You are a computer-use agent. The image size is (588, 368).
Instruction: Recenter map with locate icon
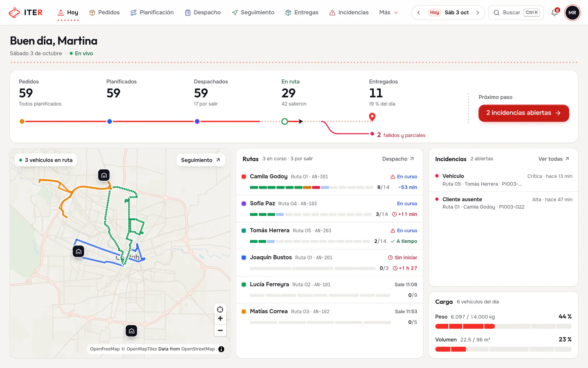(220, 309)
